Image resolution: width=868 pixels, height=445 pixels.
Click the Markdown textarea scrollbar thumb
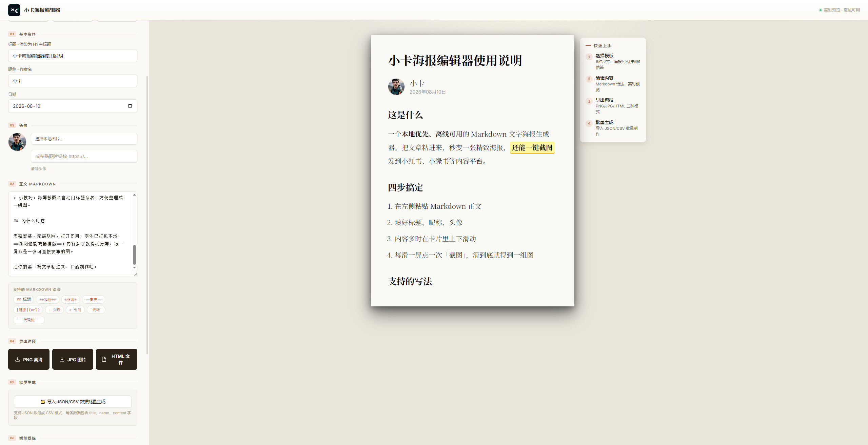tap(134, 255)
